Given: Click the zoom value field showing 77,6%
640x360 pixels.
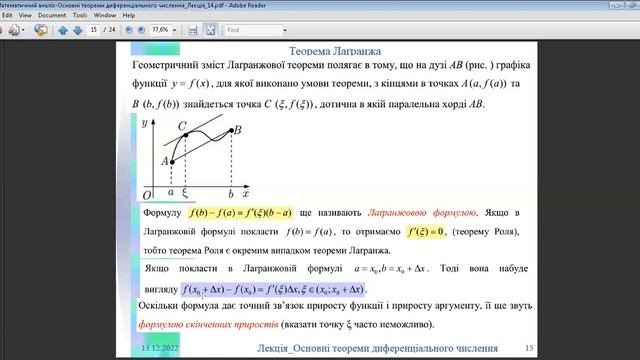Looking at the screenshot, I should [x=160, y=30].
